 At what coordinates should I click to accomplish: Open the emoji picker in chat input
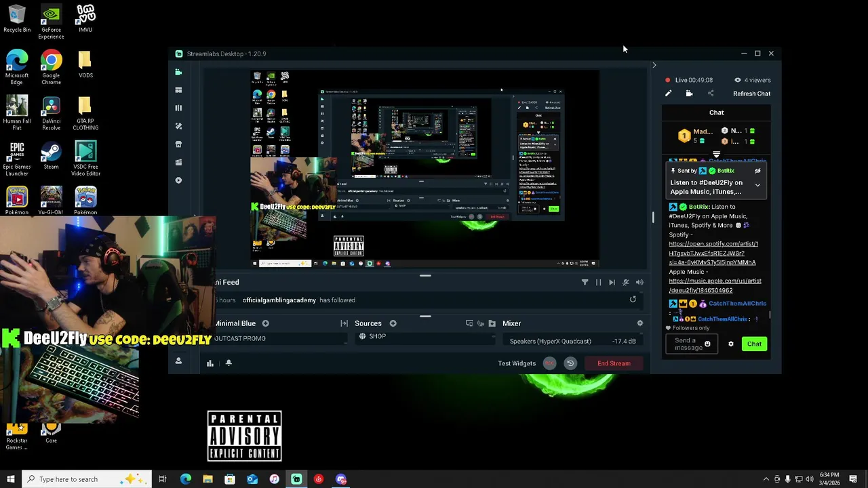click(707, 344)
